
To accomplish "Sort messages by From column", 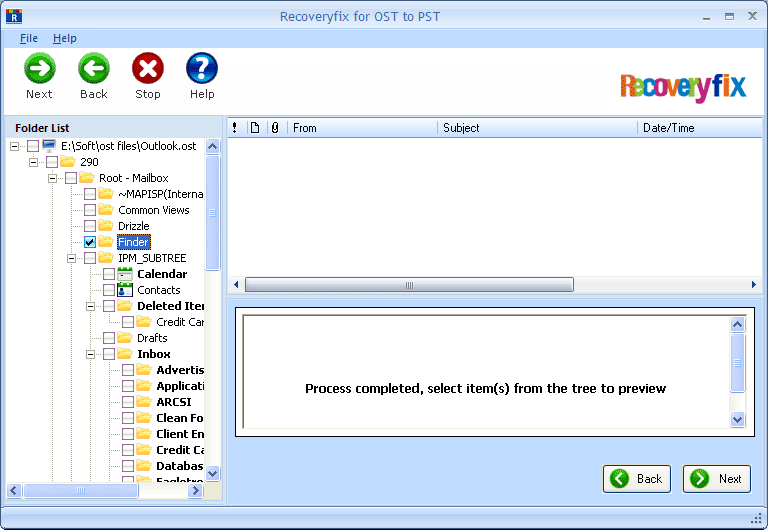I will (362, 128).
